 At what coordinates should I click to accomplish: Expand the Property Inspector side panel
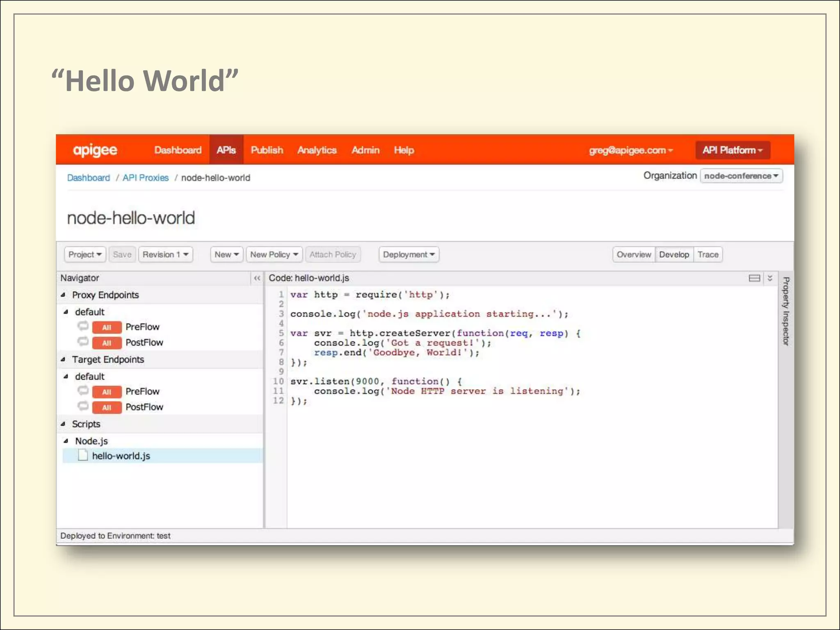point(786,311)
